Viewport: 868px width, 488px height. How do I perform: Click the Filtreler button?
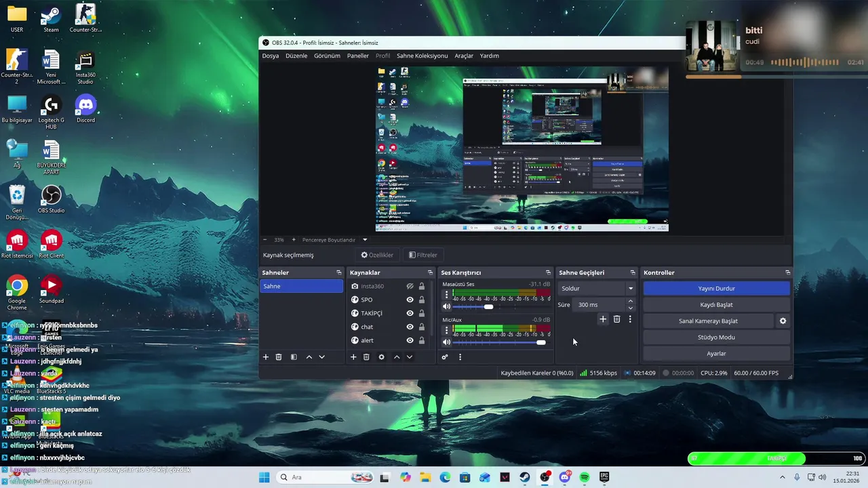423,256
